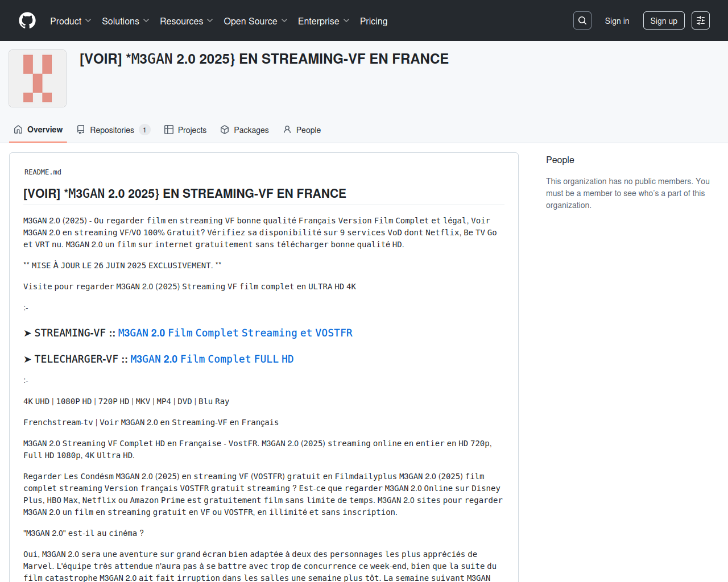Click the Overview home icon
This screenshot has width=728, height=582.
tap(18, 130)
